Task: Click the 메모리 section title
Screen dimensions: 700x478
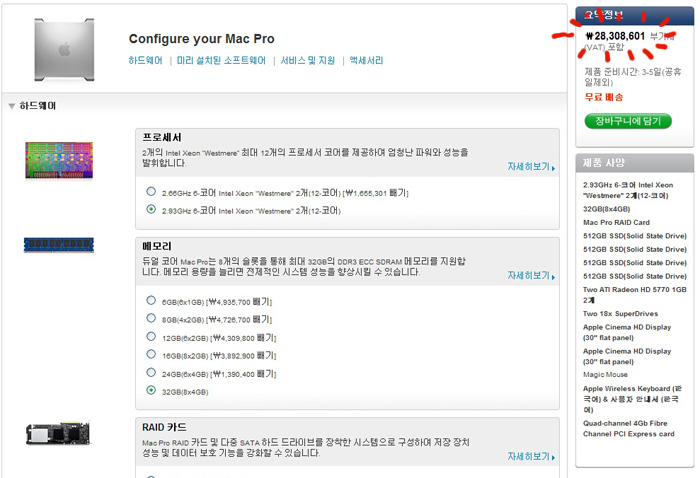Action: pyautogui.click(x=157, y=246)
